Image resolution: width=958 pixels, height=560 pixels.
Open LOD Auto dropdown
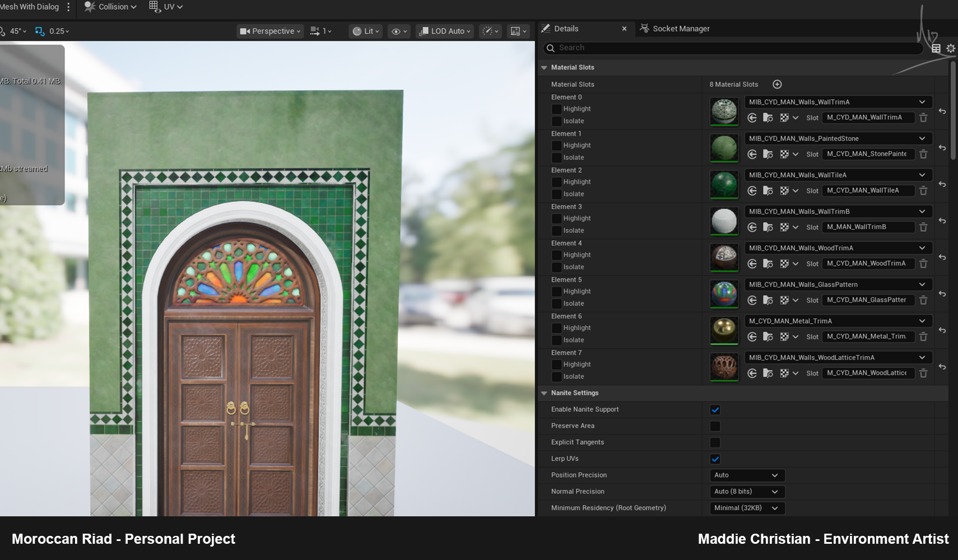pyautogui.click(x=445, y=31)
